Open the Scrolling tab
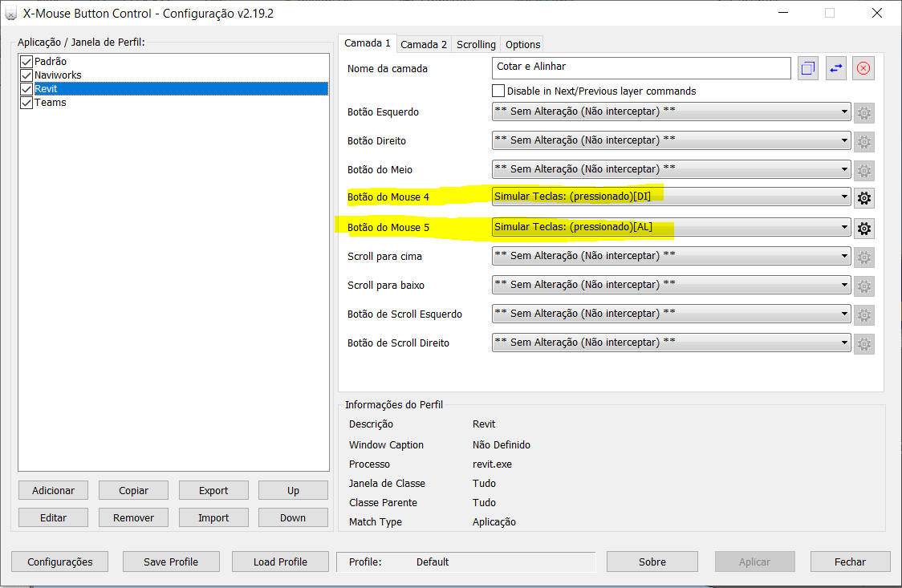This screenshot has width=902, height=588. pyautogui.click(x=475, y=44)
